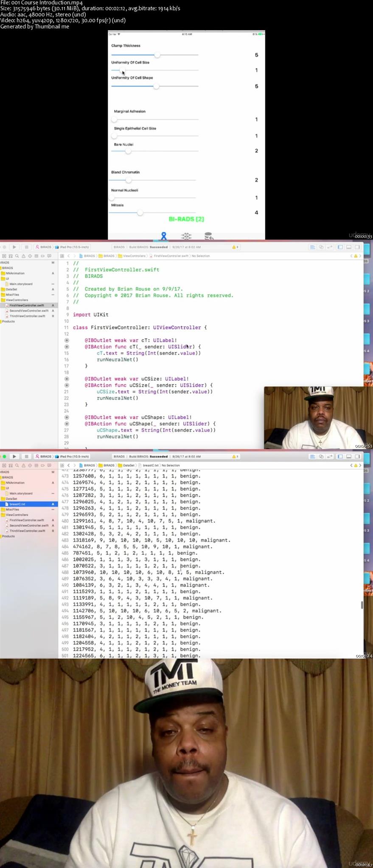Open BIRADS scheme menu in FirstViewController window
This screenshot has height=868, width=373.
click(x=44, y=247)
